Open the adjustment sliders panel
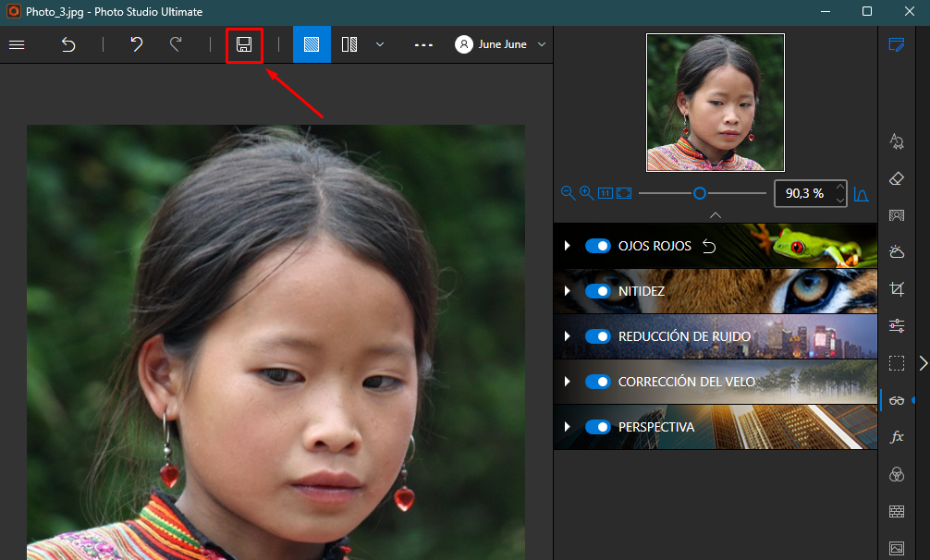The image size is (930, 560). (x=897, y=325)
